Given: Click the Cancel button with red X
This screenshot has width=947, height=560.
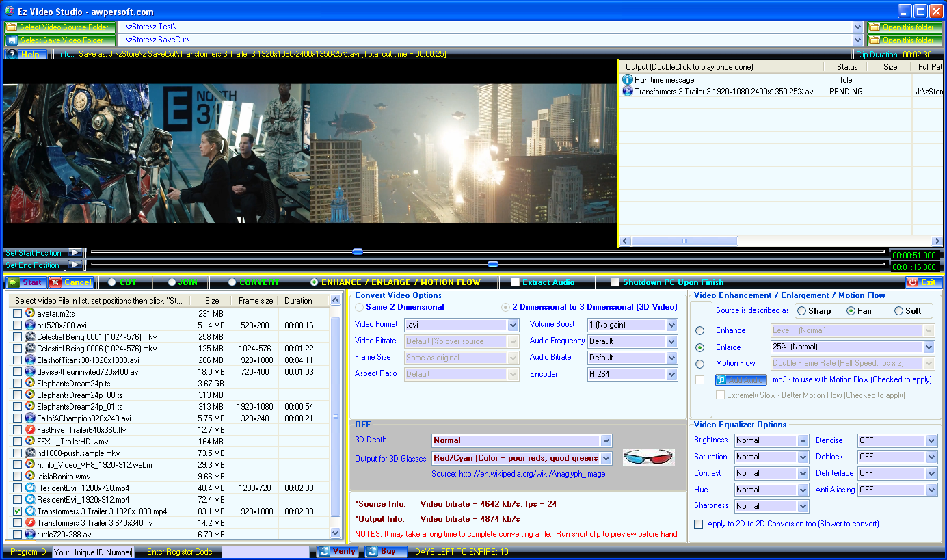Looking at the screenshot, I should tap(71, 282).
